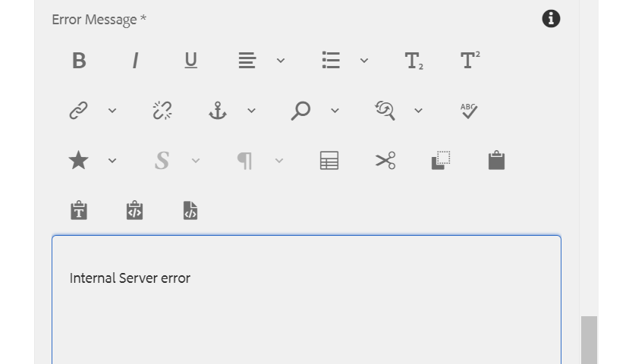Open the special characters star dropdown

(x=112, y=161)
